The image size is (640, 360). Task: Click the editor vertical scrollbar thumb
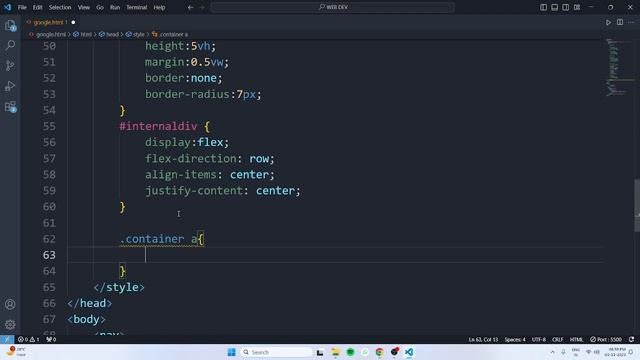(x=637, y=205)
